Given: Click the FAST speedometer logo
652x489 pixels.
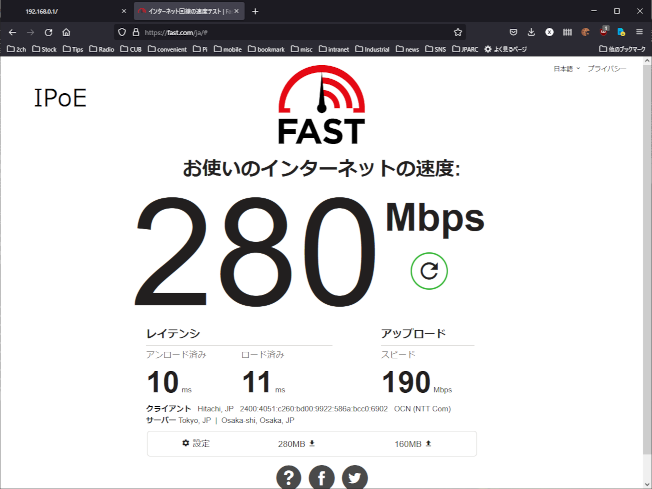Looking at the screenshot, I should click(x=321, y=105).
